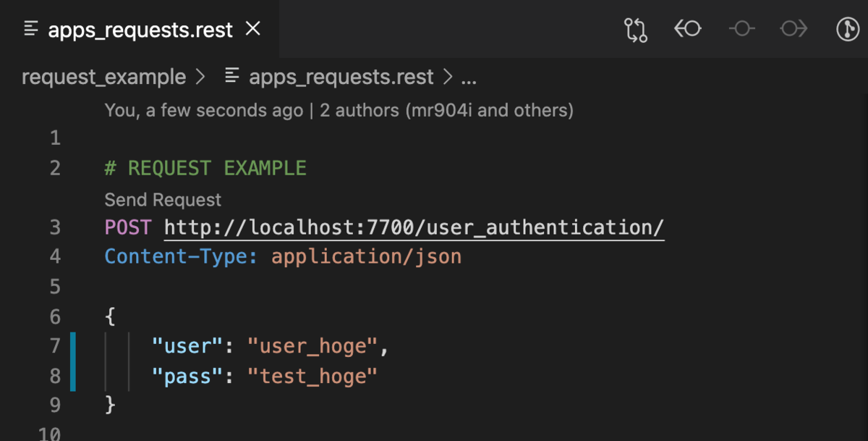
Task: Open the git graph icon at toolbar end
Action: coord(848,29)
